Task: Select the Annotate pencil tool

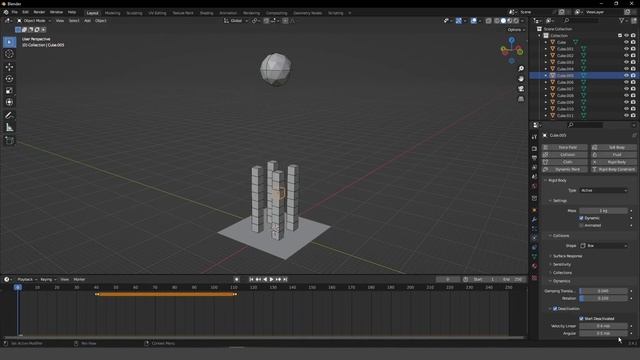Action: 9,116
